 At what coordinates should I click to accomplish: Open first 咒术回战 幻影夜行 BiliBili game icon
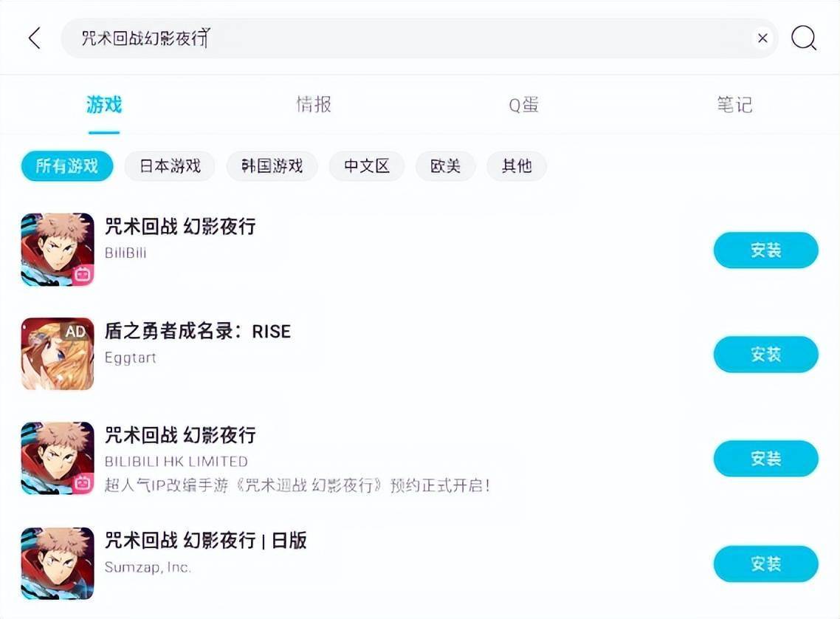tap(58, 250)
